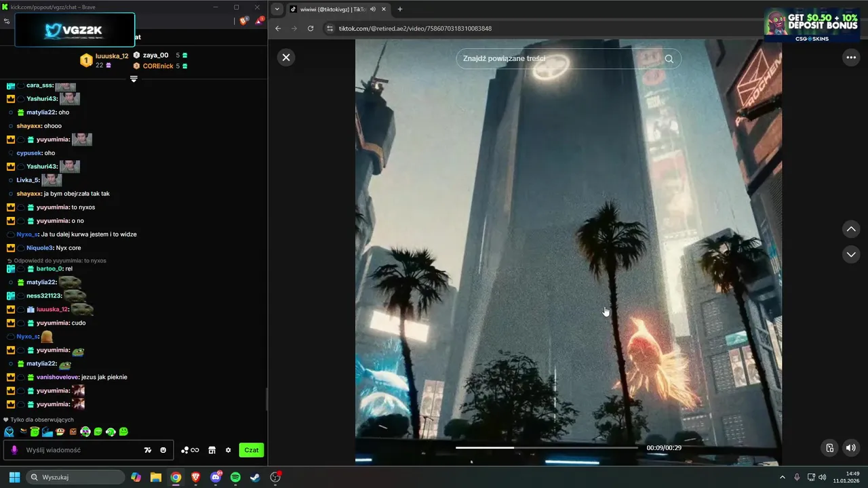868x488 pixels.
Task: Open the Kick chat shop icon
Action: 212,450
